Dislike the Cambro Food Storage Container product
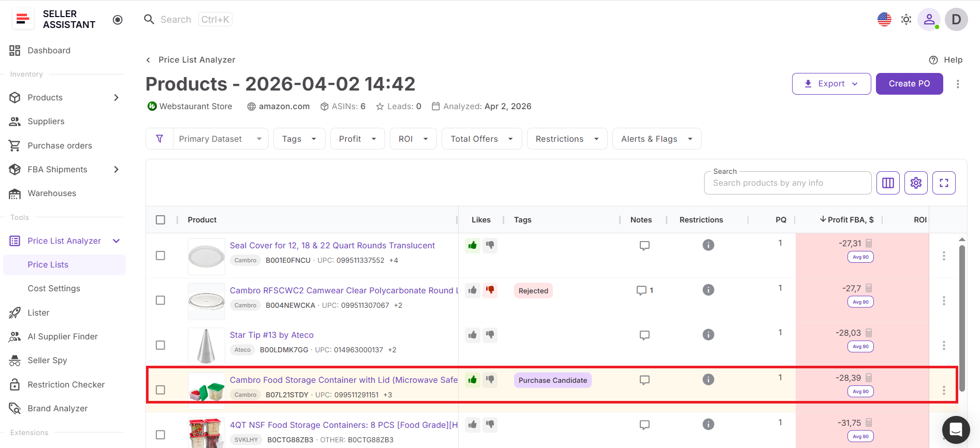Screen dimensions: 980x448 pyautogui.click(x=490, y=380)
